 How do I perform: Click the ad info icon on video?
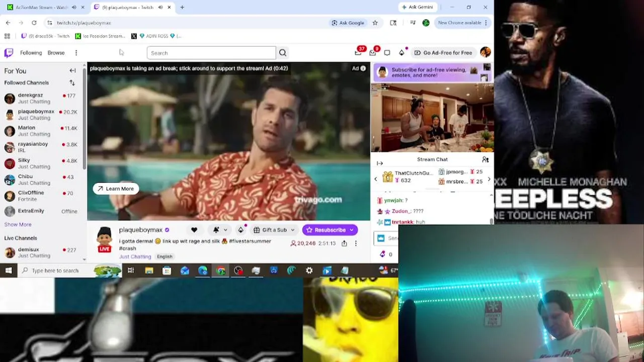(x=363, y=68)
